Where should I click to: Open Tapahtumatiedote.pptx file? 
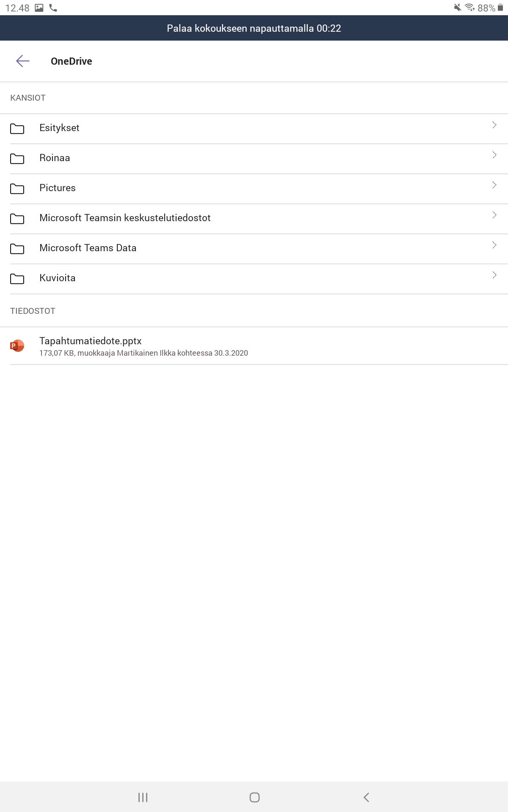point(90,341)
